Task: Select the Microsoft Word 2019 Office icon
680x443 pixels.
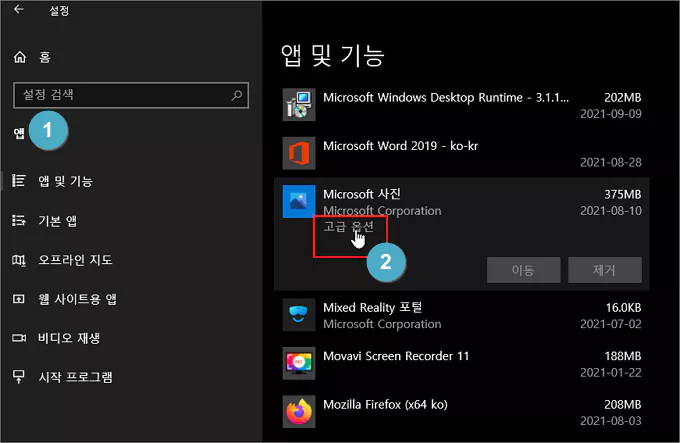Action: pyautogui.click(x=299, y=153)
